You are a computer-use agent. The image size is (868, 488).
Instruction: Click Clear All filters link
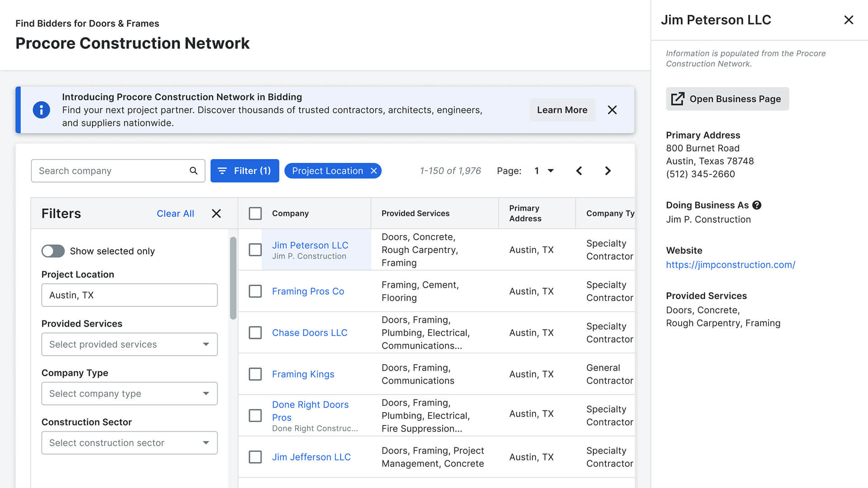(x=175, y=213)
